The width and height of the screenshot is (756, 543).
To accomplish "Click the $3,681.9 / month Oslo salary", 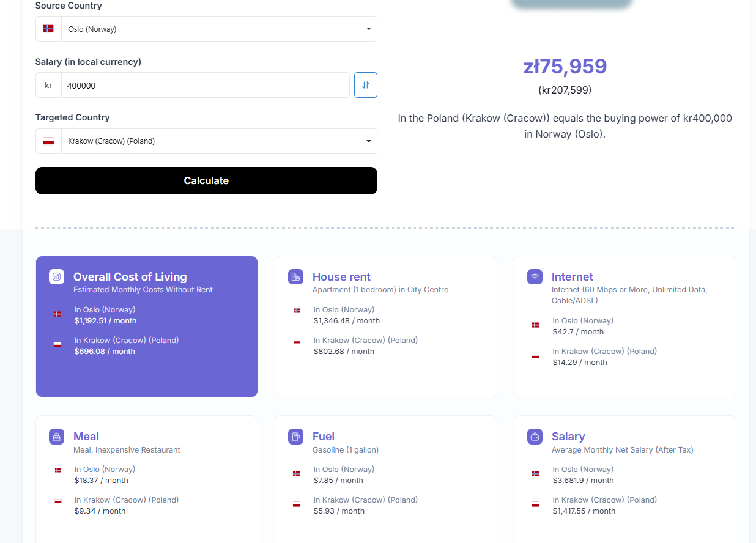I will 584,481.
